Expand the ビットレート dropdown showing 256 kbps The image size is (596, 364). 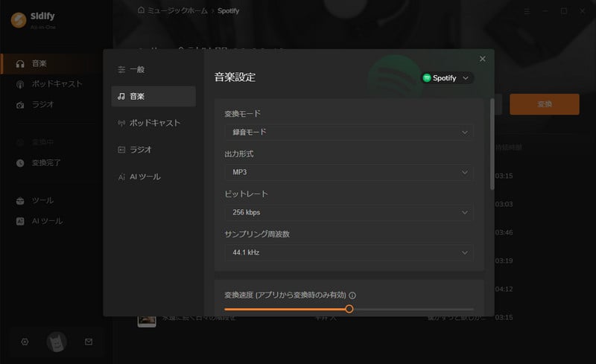pyautogui.click(x=349, y=212)
